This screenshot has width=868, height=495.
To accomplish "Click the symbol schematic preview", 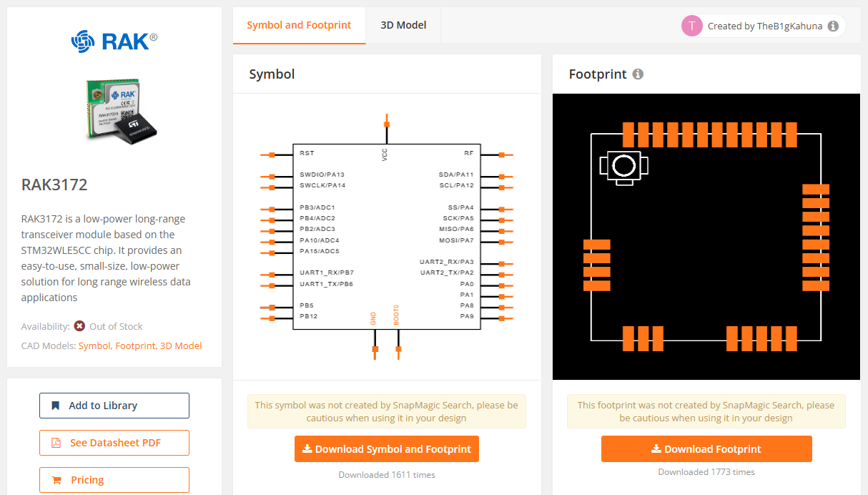I will click(x=387, y=237).
